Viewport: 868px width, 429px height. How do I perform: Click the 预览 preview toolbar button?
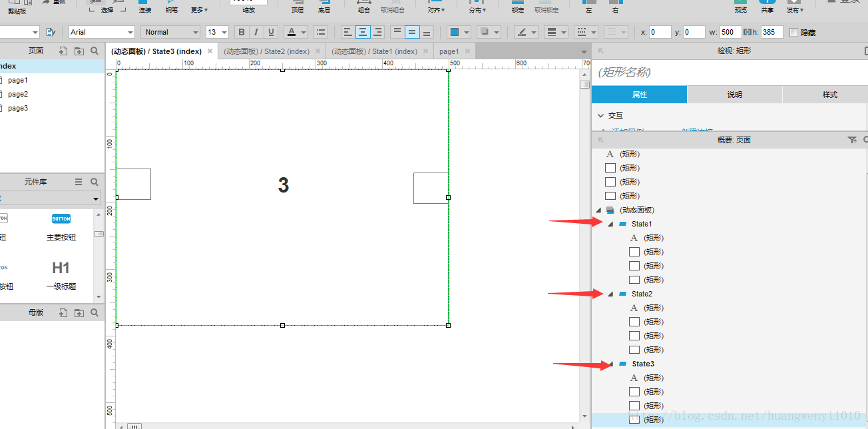click(741, 6)
